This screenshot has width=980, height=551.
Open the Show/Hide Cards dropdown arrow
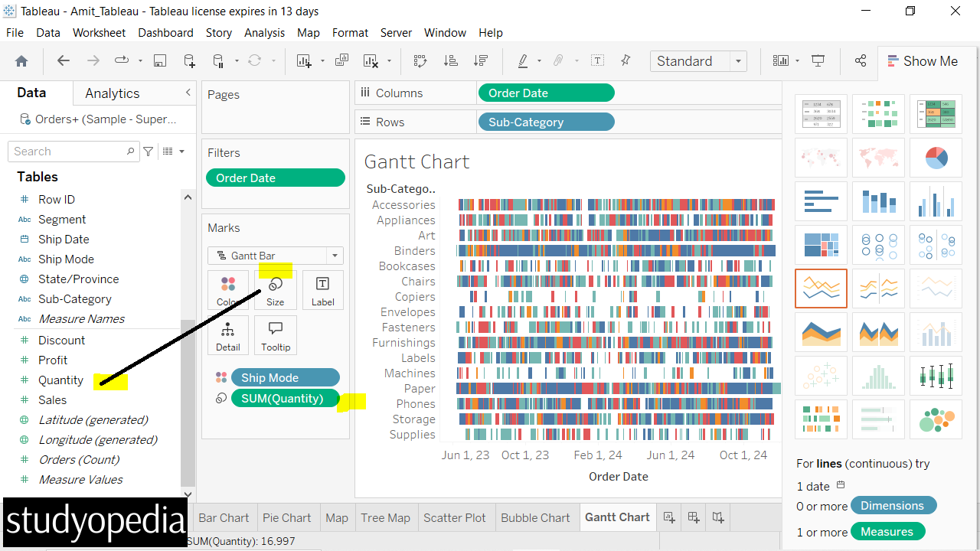[798, 61]
